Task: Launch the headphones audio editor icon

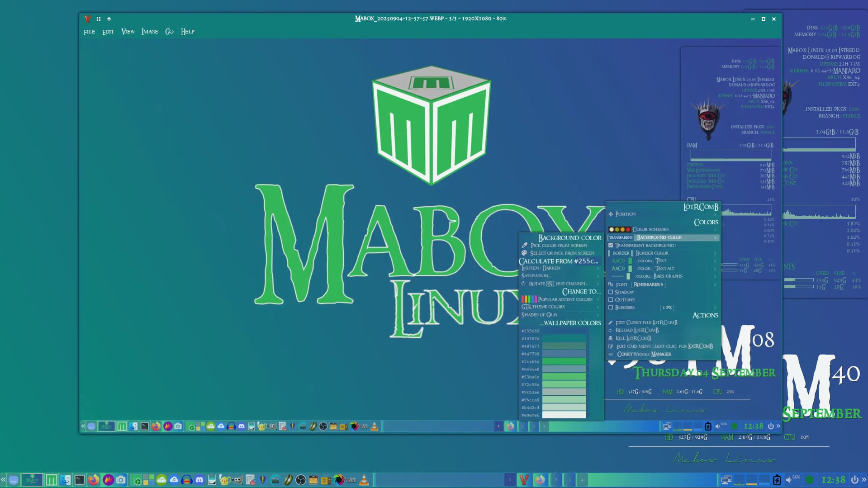Action: (x=187, y=480)
